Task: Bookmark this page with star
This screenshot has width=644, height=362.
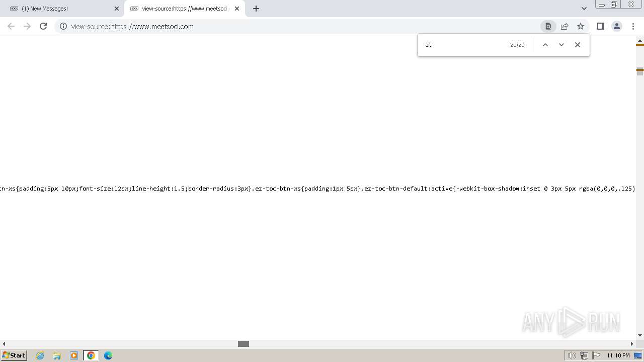Action: [581, 26]
